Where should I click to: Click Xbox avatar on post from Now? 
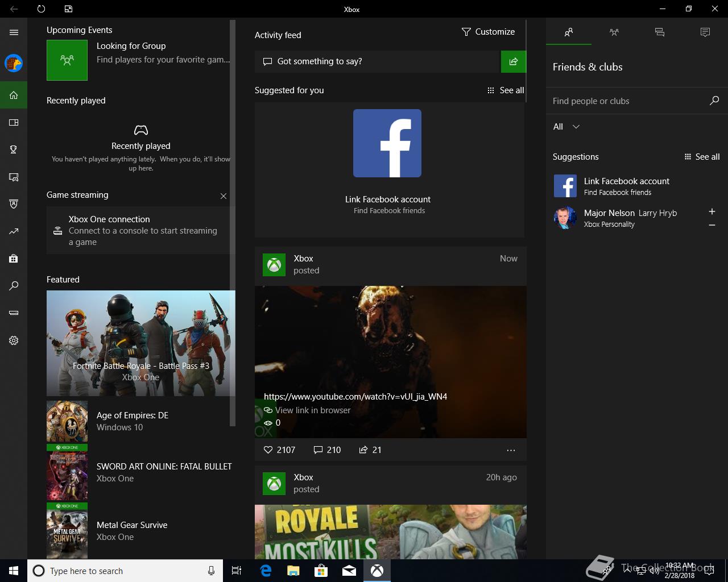coord(274,265)
